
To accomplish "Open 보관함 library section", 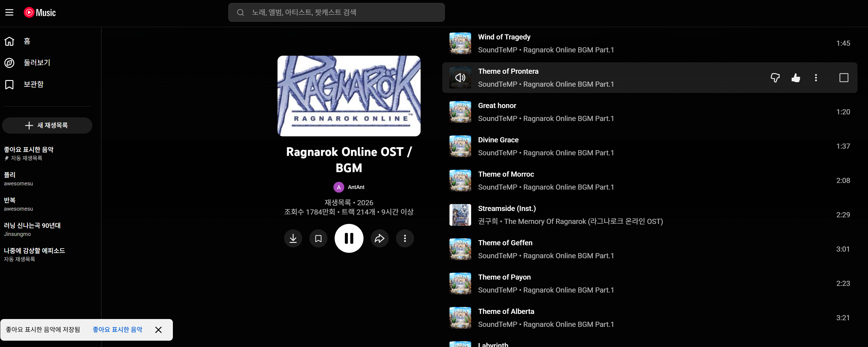I will (x=33, y=84).
